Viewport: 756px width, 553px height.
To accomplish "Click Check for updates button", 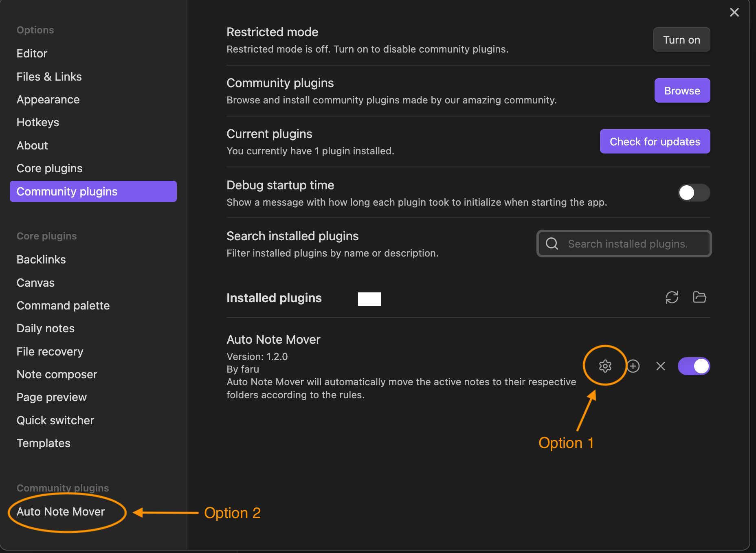I will click(655, 141).
